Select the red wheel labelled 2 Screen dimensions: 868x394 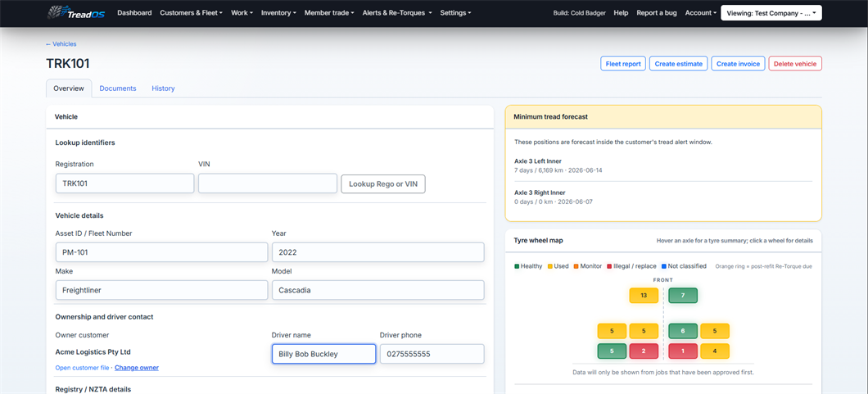(x=644, y=351)
